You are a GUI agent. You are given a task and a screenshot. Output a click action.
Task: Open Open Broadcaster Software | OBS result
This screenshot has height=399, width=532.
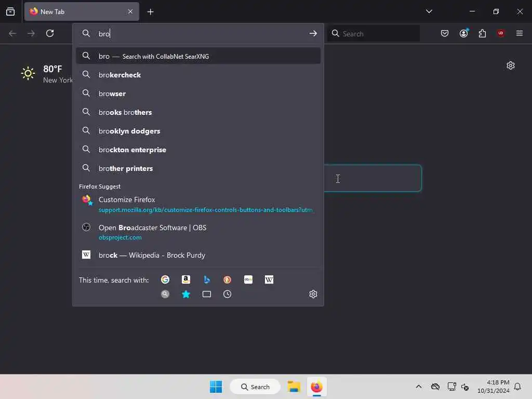(x=198, y=232)
